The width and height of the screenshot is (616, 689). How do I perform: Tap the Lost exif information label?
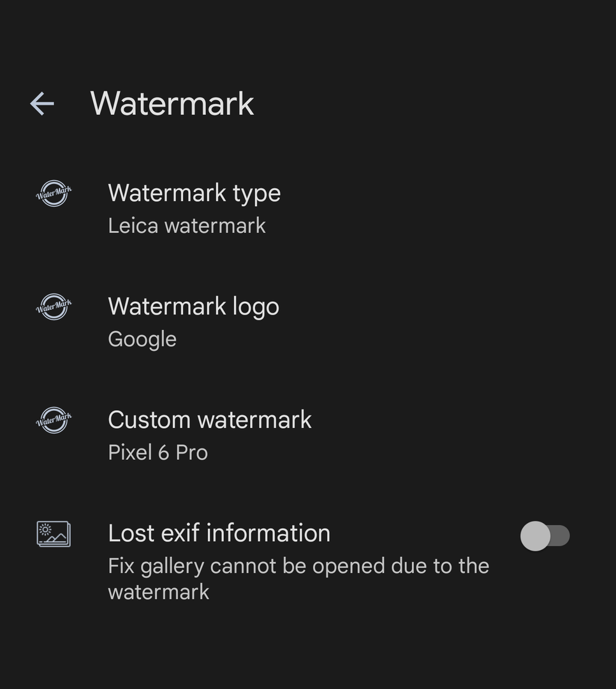(x=219, y=533)
